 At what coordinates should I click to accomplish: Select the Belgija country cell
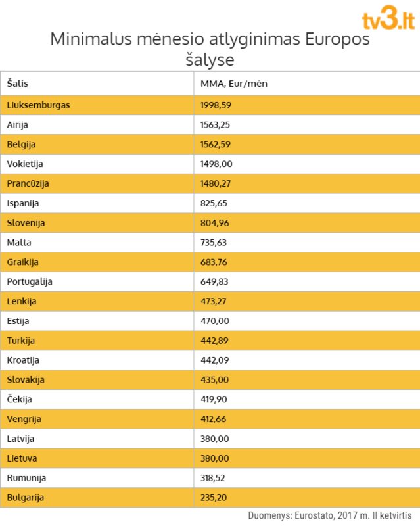[x=97, y=145]
